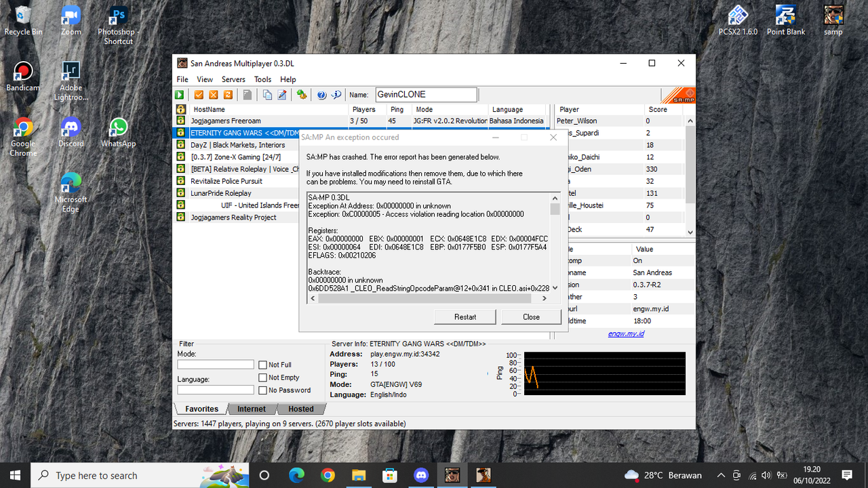Image resolution: width=868 pixels, height=488 pixels.
Task: Click the HostName column header
Action: [268, 109]
